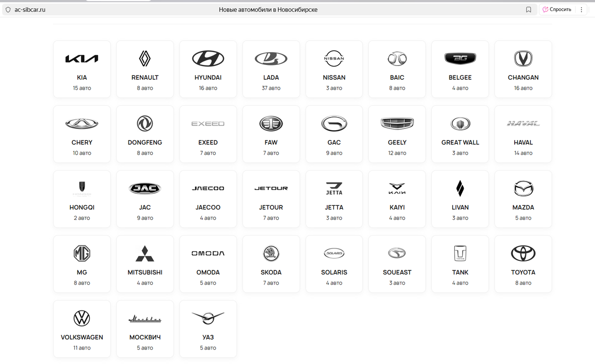Click the Спросить assistant button

pyautogui.click(x=557, y=9)
